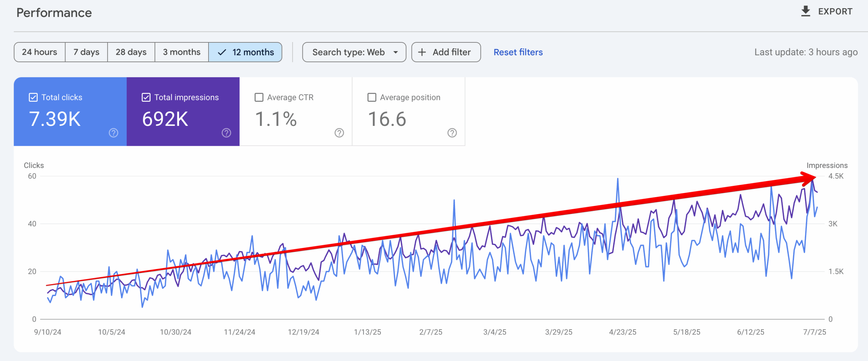This screenshot has width=868, height=361.
Task: Click the help icon under Average position
Action: point(451,134)
